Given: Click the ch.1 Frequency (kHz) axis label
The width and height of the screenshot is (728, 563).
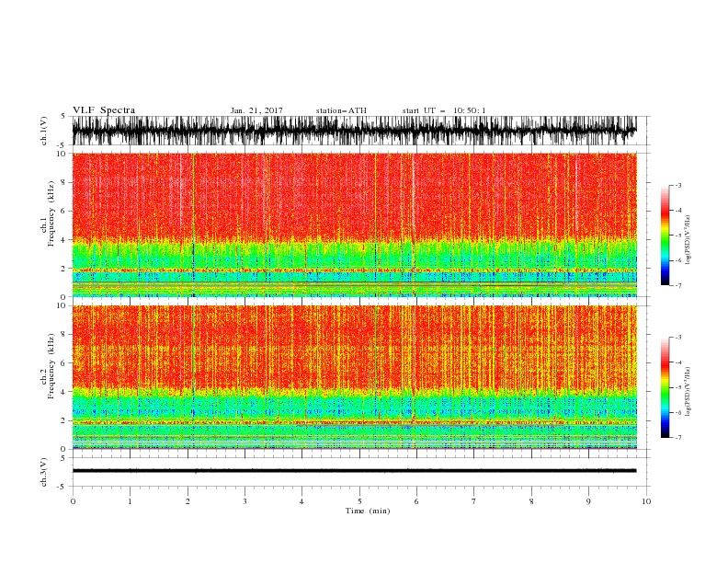Looking at the screenshot, I should point(48,213).
